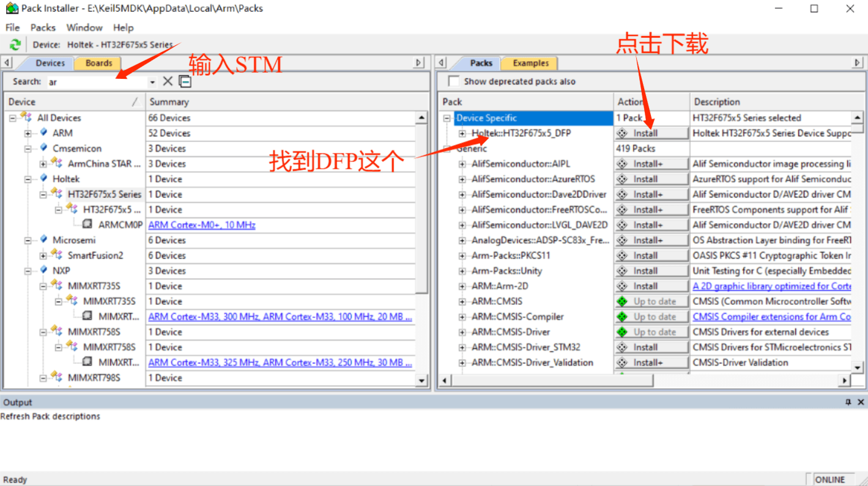This screenshot has width=868, height=486.
Task: Expand AlifSemiconductor::AIPL pack
Action: (462, 164)
